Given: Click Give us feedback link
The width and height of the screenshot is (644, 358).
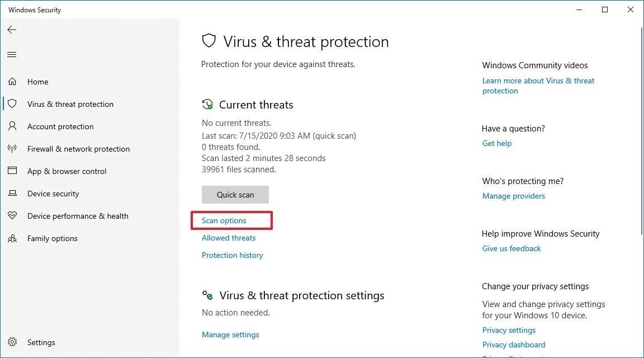Looking at the screenshot, I should pyautogui.click(x=512, y=249).
